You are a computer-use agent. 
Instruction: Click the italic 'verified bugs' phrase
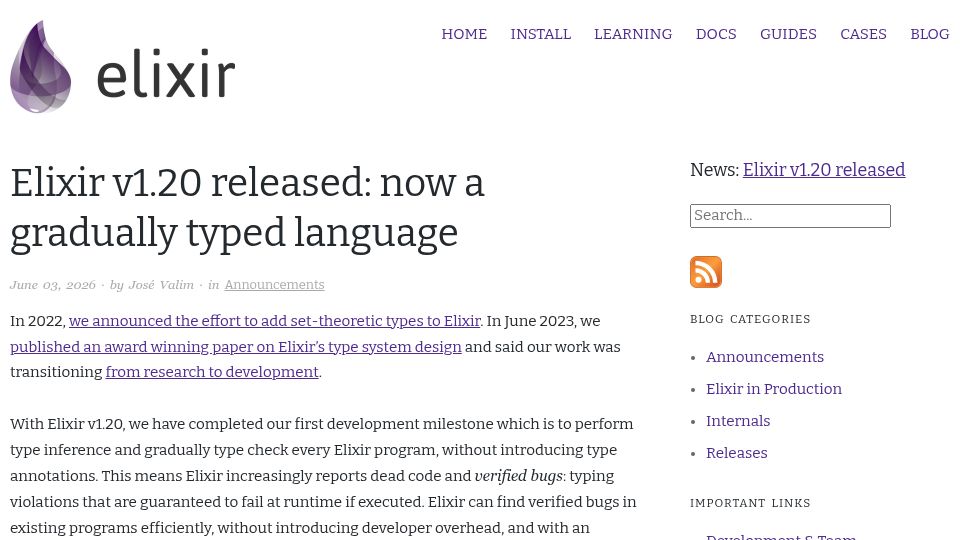pos(519,476)
